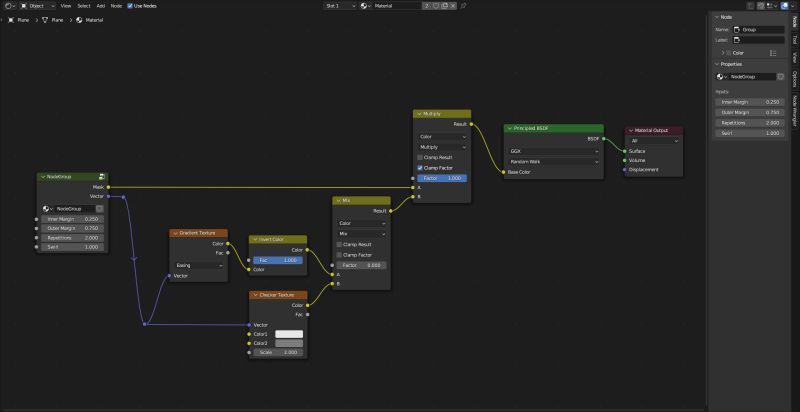800x412 pixels.
Task: Open the Random Walk subsurface dropdown
Action: (554, 162)
